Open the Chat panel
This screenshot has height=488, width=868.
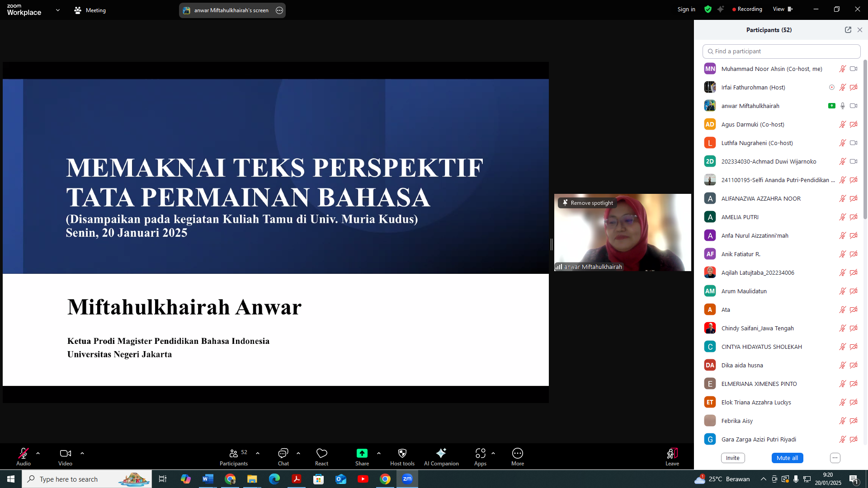point(283,457)
